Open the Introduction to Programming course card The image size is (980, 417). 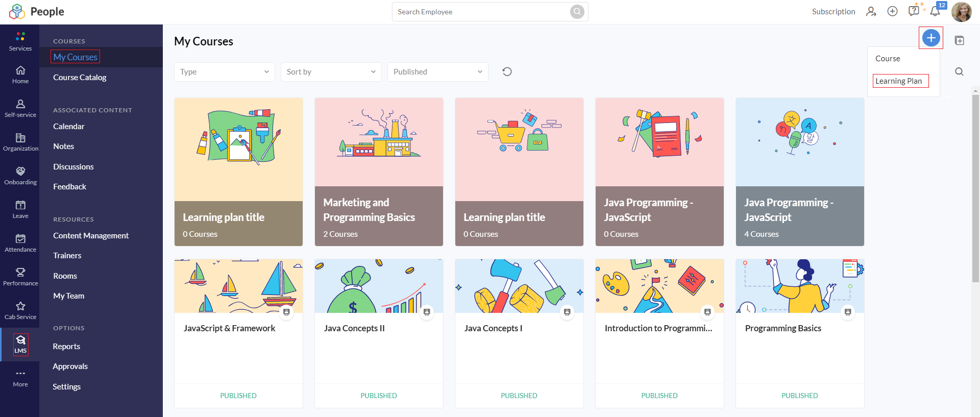pos(659,333)
